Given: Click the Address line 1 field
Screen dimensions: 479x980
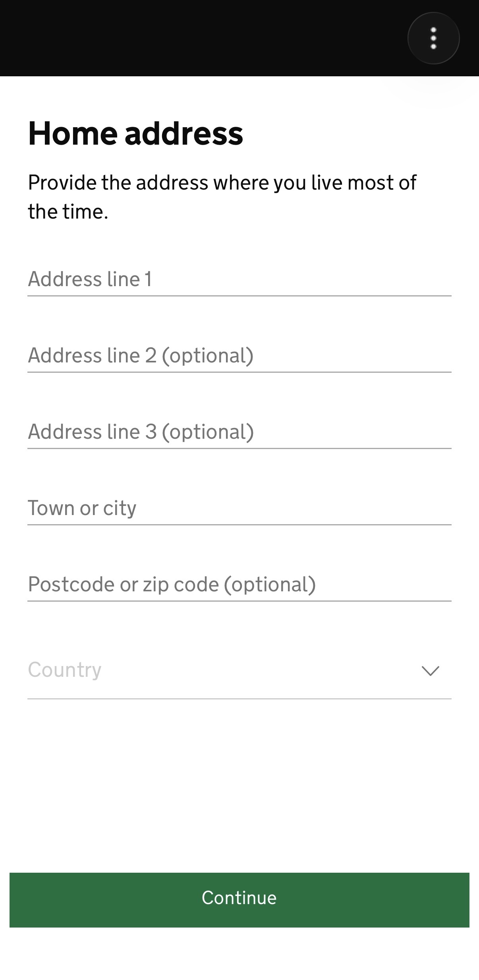Looking at the screenshot, I should coord(239,279).
